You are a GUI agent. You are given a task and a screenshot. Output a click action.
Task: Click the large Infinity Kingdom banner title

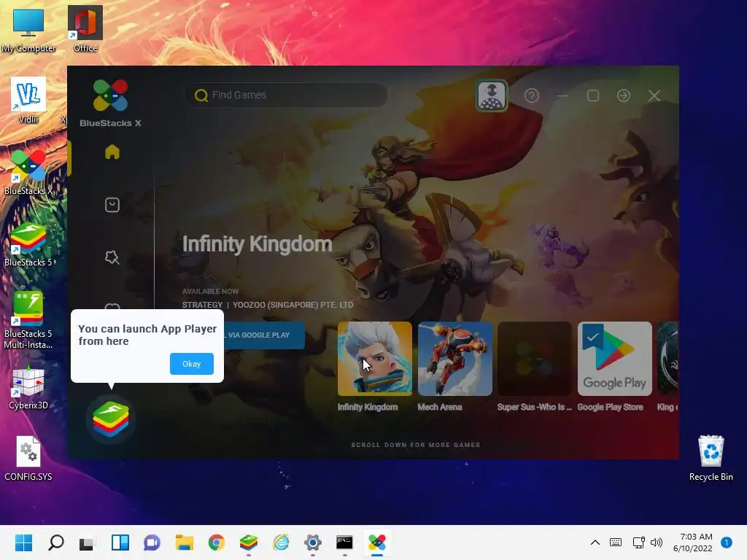click(258, 244)
